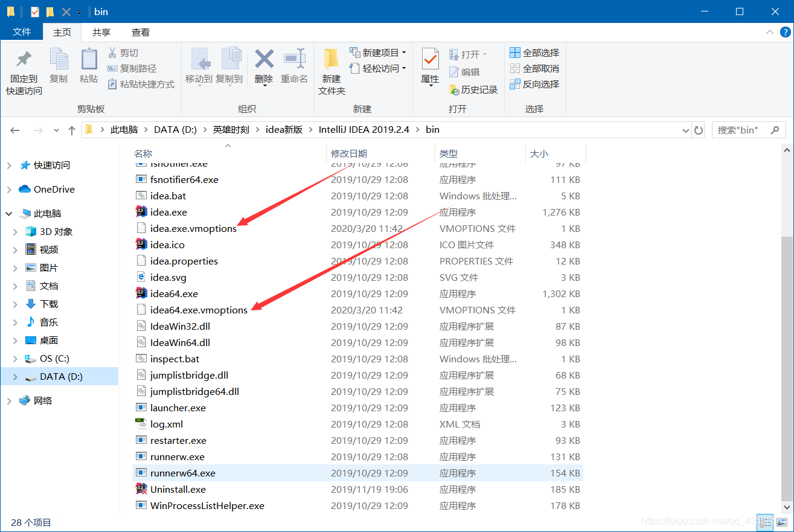Click the New Folder (新建文件夹) icon
This screenshot has width=794, height=532.
331,59
